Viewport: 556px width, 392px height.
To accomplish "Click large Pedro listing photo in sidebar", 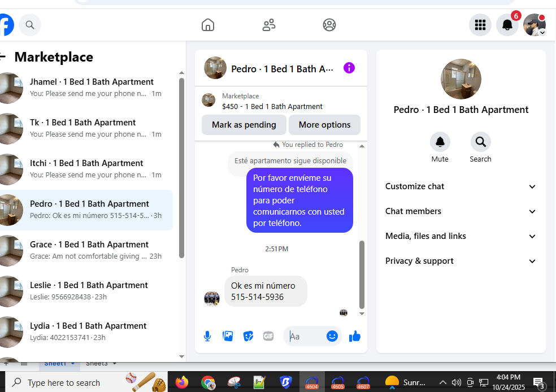I will tap(461, 79).
